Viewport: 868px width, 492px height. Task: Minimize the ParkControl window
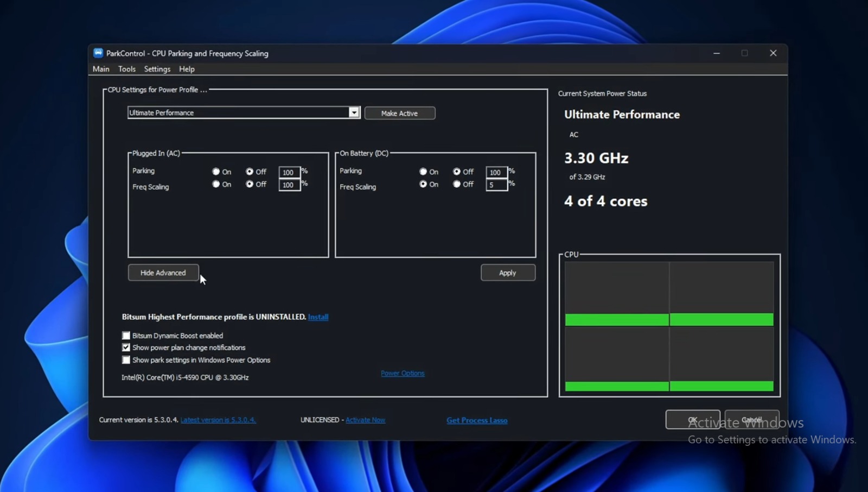717,53
